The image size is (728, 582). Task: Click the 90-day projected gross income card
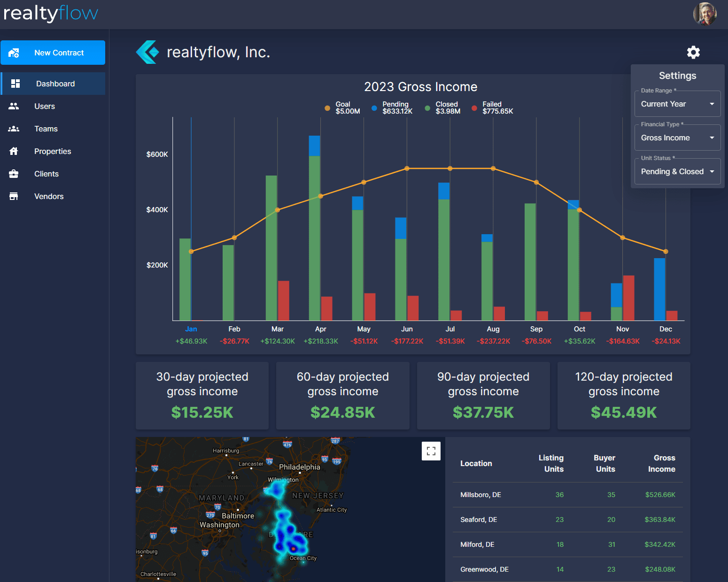[x=483, y=396]
